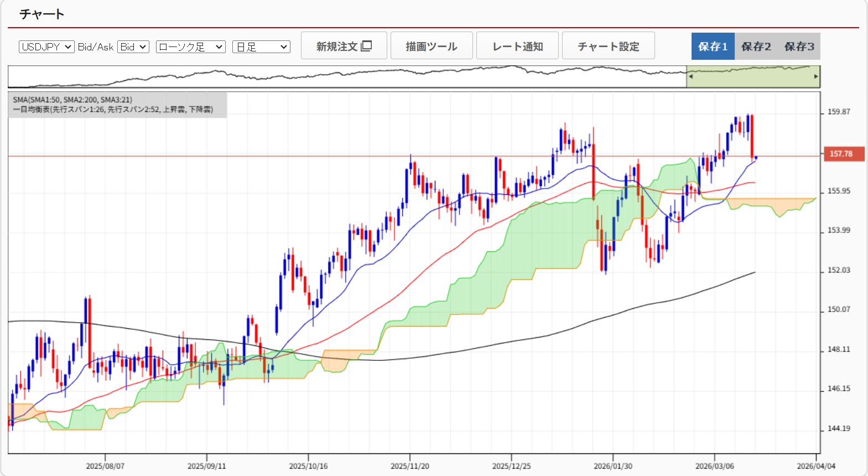Select the 保存1 saved layout tab

[713, 46]
